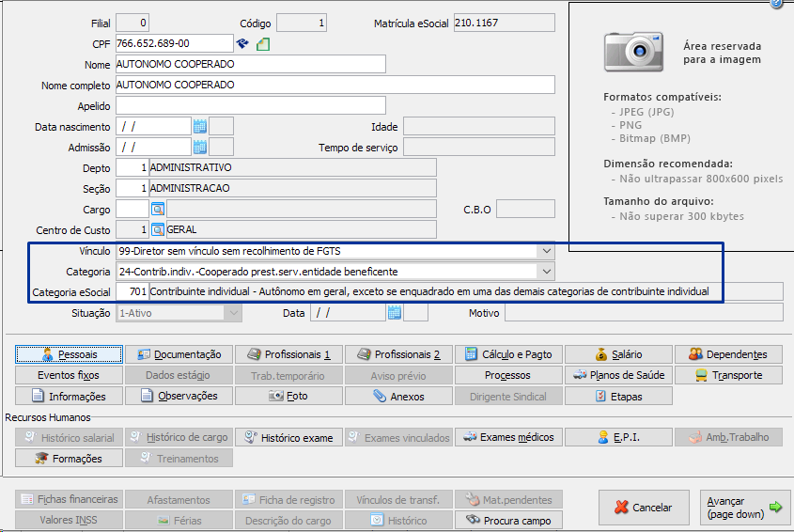The image size is (794, 532).
Task: Open the calendar for Data nascimento
Action: [200, 126]
